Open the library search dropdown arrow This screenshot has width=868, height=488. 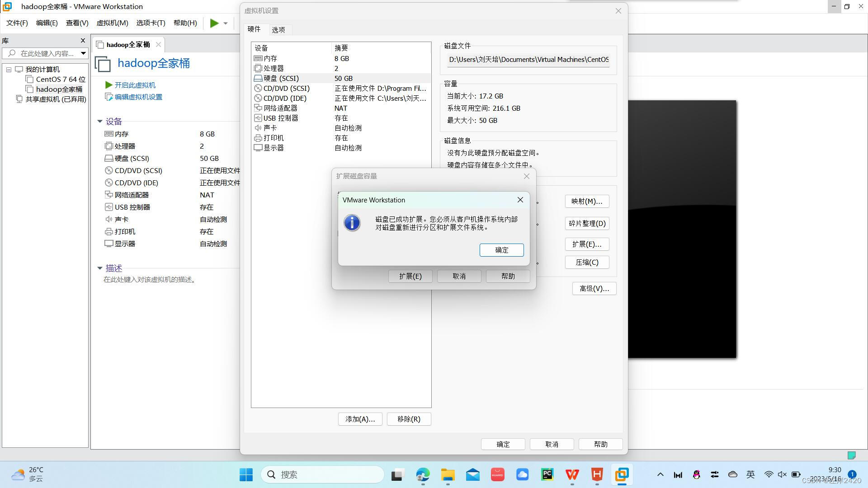83,53
